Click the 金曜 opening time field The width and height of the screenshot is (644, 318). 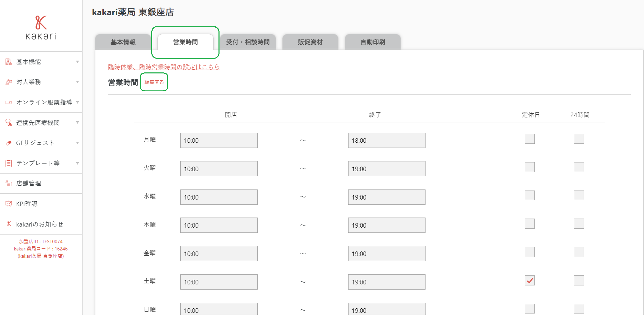click(x=219, y=254)
